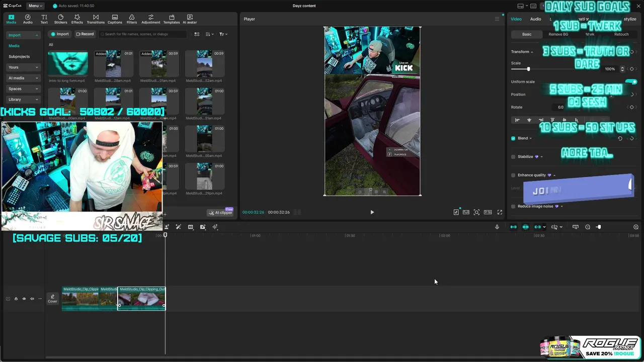Click the Record button
Image resolution: width=644 pixels, height=362 pixels.
click(x=85, y=34)
